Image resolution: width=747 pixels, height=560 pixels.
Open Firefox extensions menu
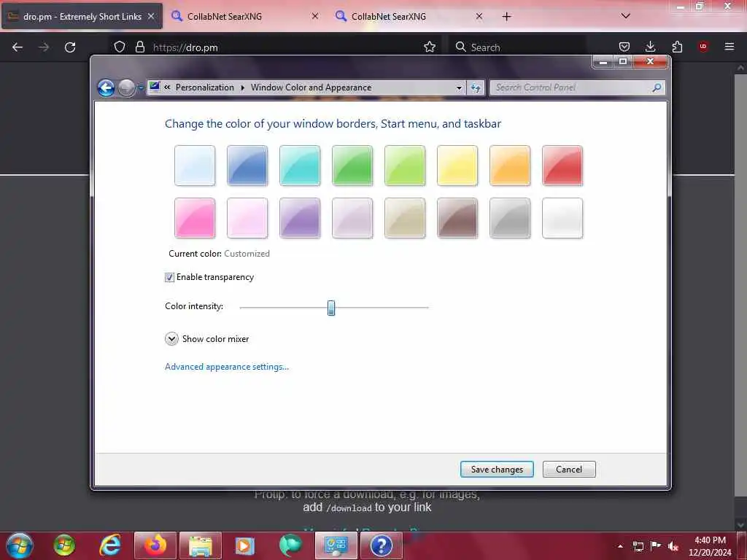(x=676, y=47)
